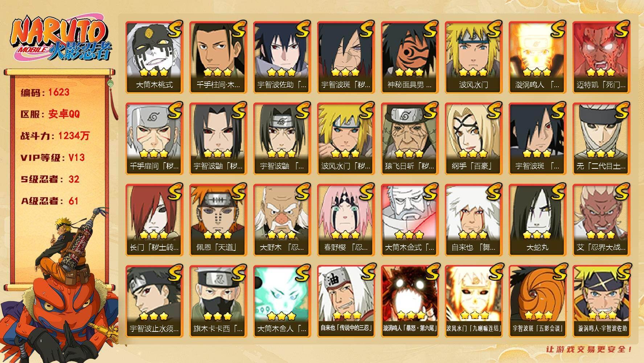Image resolution: width=644 pixels, height=363 pixels.
Task: Click the 大蛇丸 ninja portrait
Action: click(x=537, y=220)
